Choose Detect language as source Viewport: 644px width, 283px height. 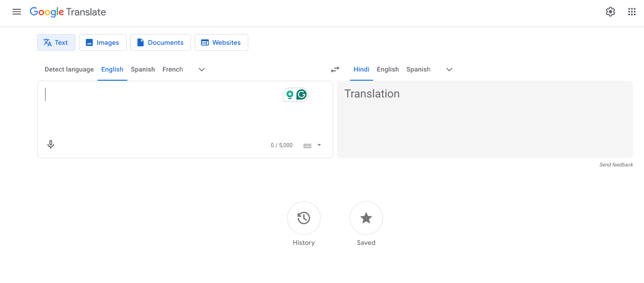(69, 69)
